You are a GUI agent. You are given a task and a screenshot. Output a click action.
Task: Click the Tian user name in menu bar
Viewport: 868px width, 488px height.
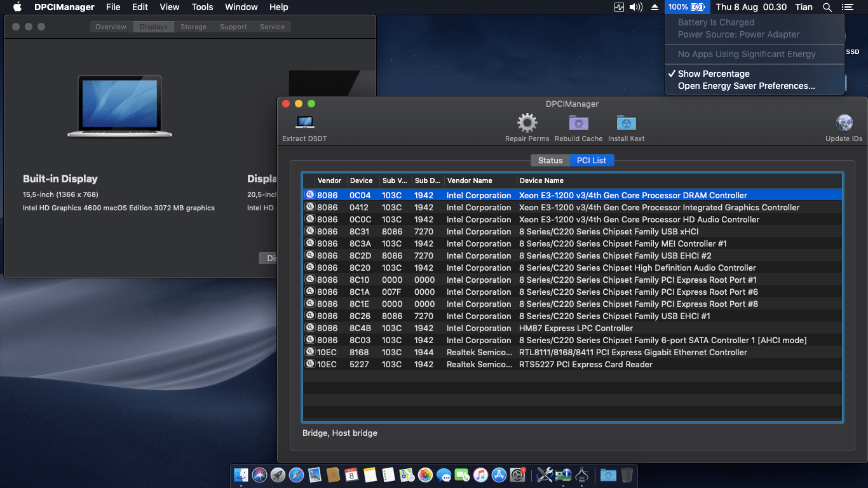(x=804, y=7)
